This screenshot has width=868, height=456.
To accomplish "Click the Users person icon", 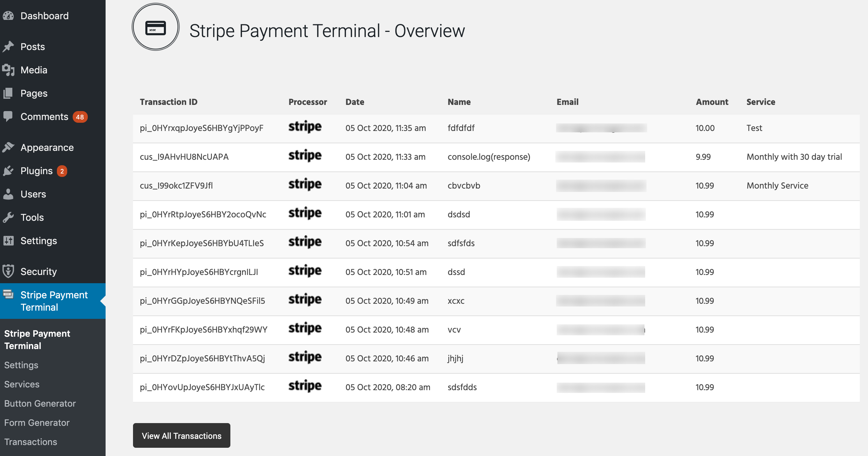I will click(x=8, y=194).
